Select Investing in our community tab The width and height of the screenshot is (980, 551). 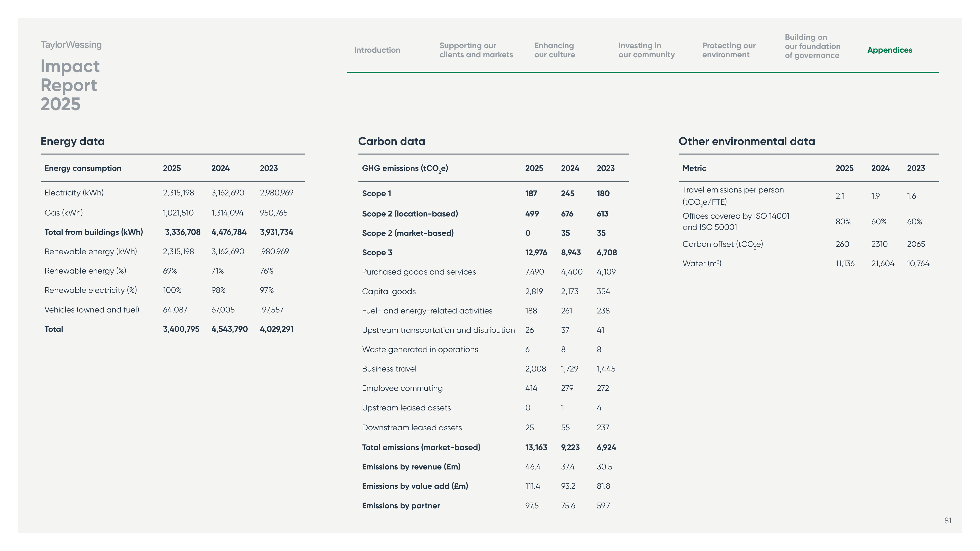click(x=646, y=50)
